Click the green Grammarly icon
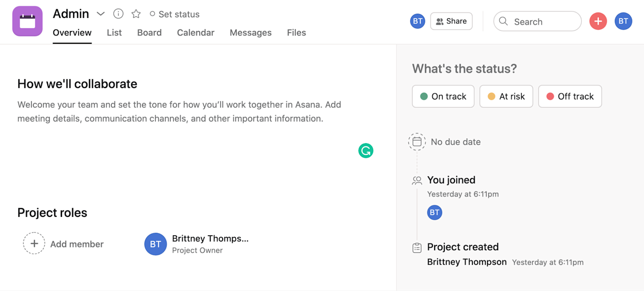This screenshot has height=291, width=644. [x=366, y=151]
